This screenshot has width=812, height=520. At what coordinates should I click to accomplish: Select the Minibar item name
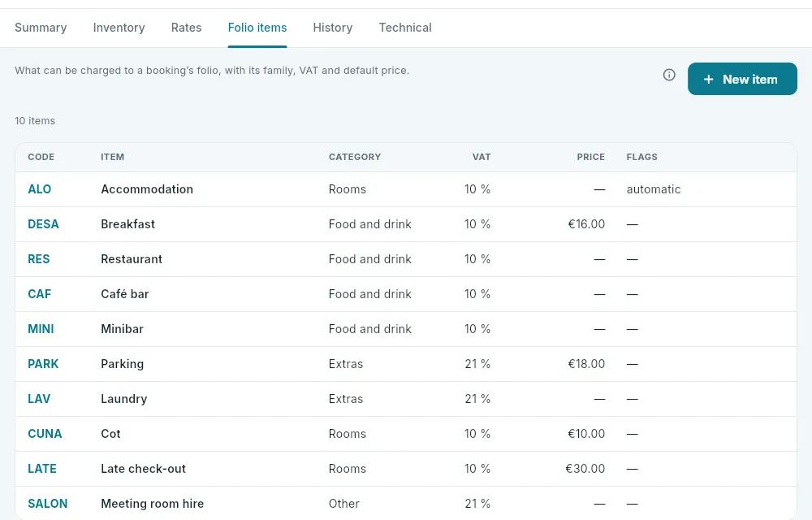click(x=123, y=329)
